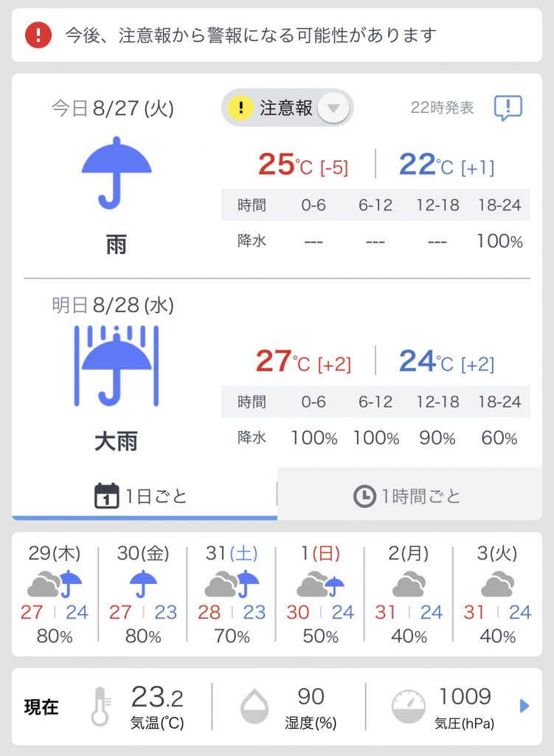The image size is (554, 756).
Task: Switch to the 1時間ごと tab
Action: coord(409,494)
